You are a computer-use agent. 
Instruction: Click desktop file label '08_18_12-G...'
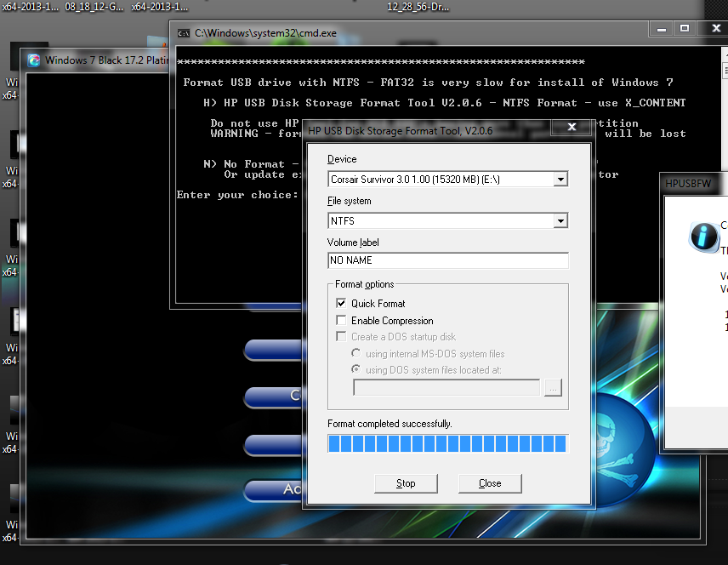pyautogui.click(x=94, y=7)
